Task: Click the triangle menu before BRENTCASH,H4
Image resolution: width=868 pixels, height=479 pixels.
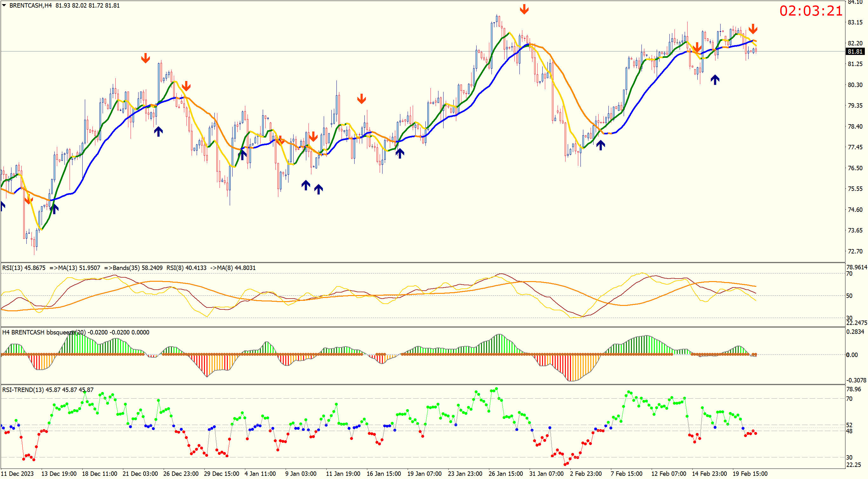Action: [4, 5]
